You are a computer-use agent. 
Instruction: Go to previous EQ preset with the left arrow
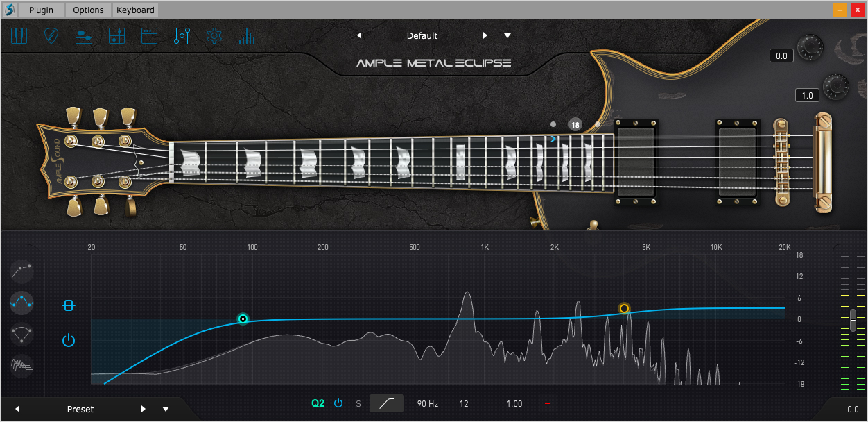[x=17, y=409]
